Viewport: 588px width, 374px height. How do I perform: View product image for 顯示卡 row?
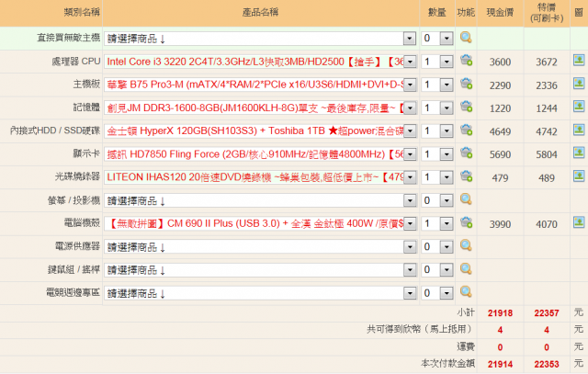(x=579, y=153)
